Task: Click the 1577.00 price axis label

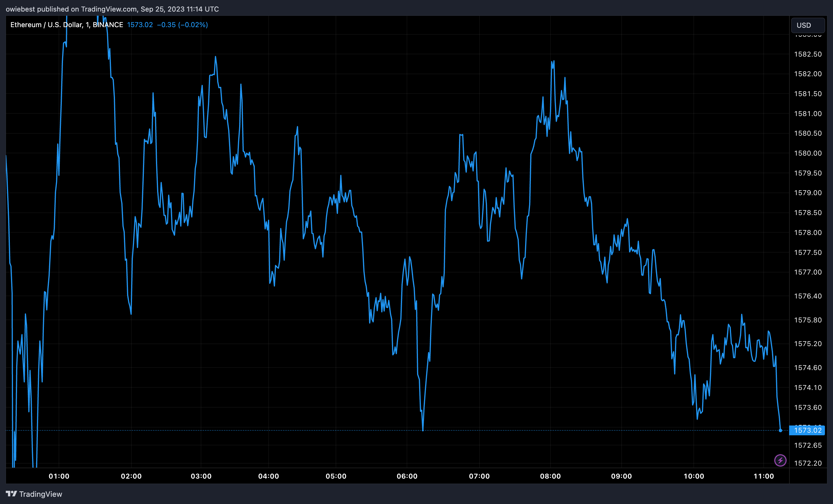Action: pos(808,272)
